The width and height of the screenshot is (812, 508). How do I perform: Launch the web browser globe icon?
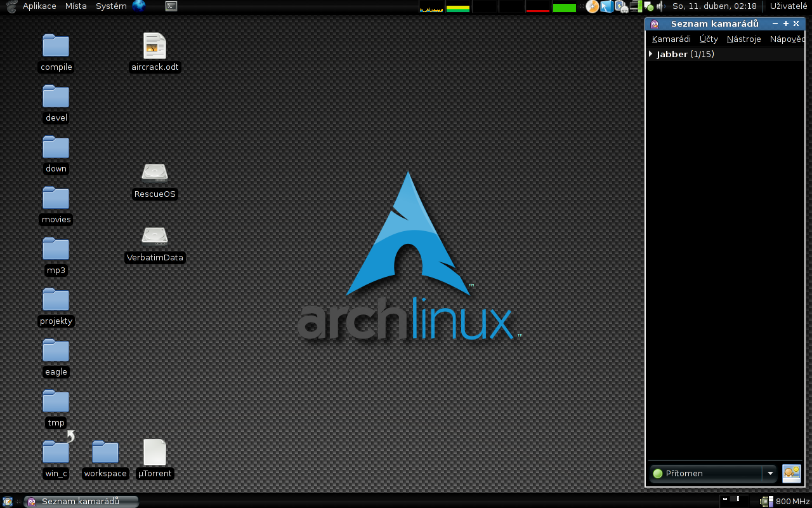coord(139,6)
